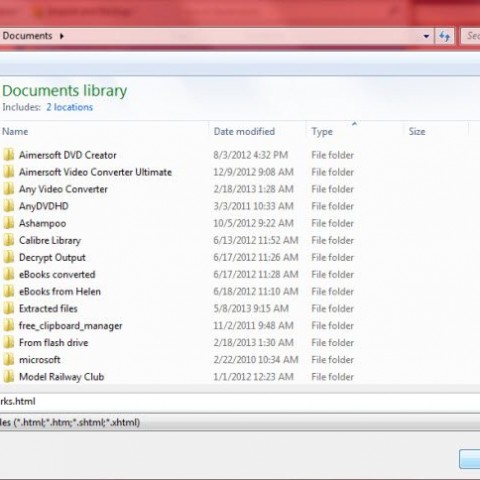Click date 1/1/2012 12:23 AM
The image size is (480, 480).
253,377
